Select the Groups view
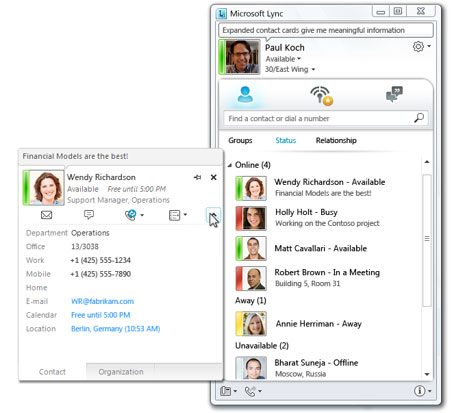The height and width of the screenshot is (413, 452). 240,140
